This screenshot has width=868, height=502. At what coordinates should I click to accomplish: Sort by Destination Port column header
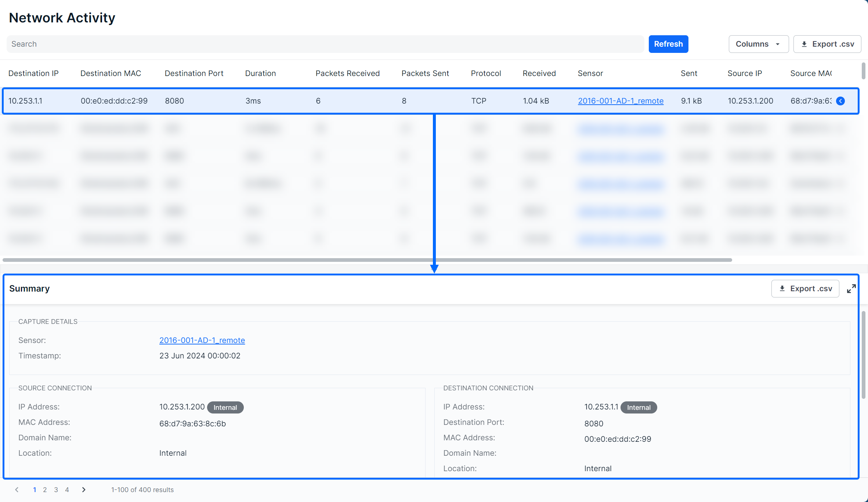[x=194, y=73]
